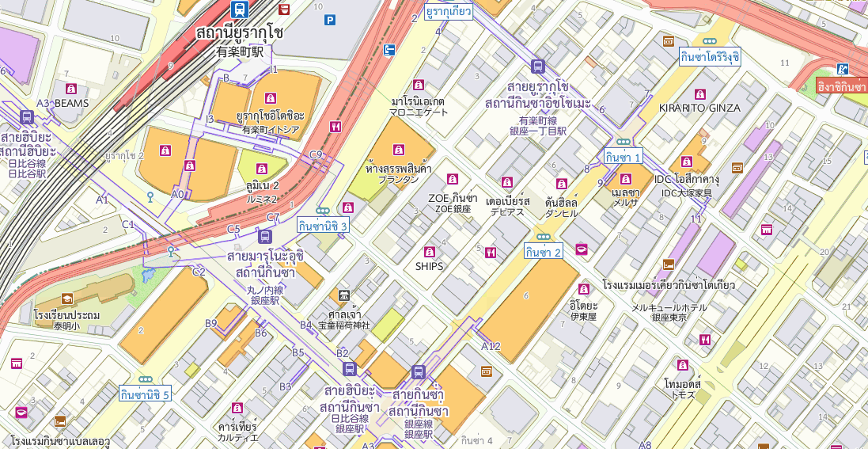This screenshot has width=868, height=449.
Task: Click the สถานียูรากุโช station name
Action: (x=240, y=32)
